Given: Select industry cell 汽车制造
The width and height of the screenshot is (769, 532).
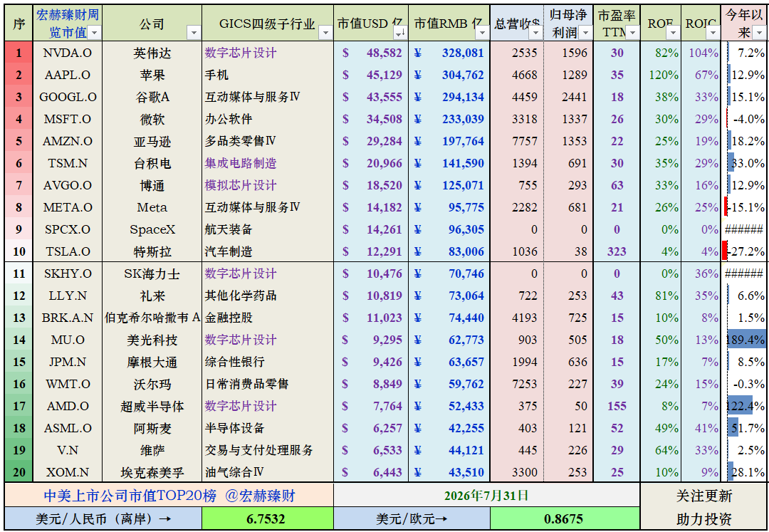Looking at the screenshot, I should (x=267, y=251).
